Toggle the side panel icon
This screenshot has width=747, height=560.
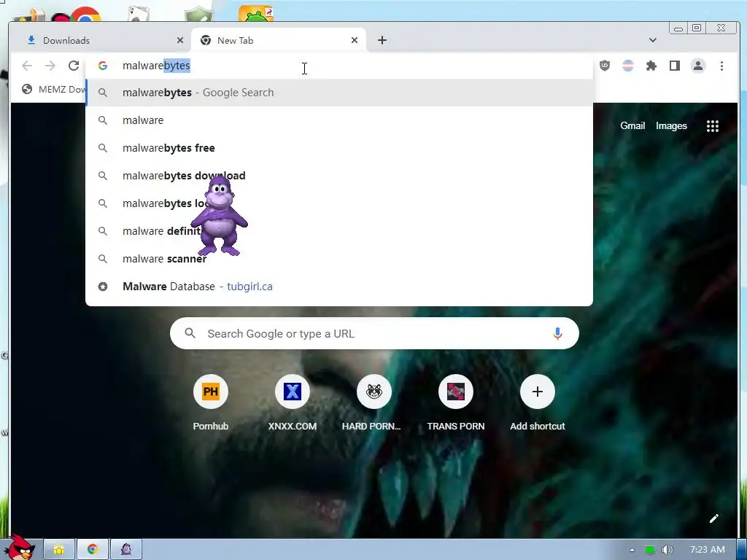coord(675,66)
